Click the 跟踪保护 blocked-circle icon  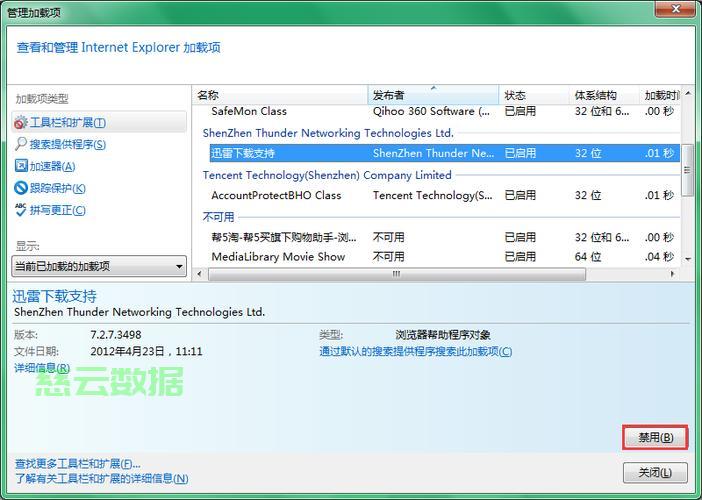point(21,188)
